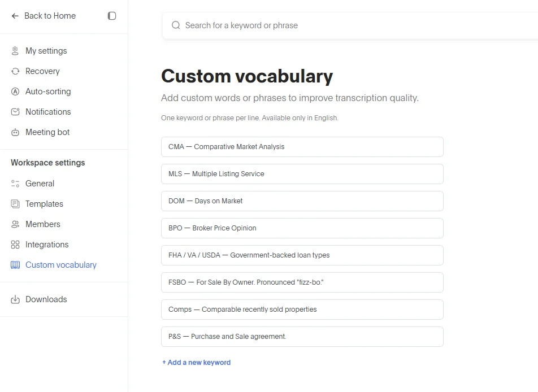Viewport: 538px width, 392px height.
Task: Click the Auto-sorting circled A icon
Action: [15, 92]
